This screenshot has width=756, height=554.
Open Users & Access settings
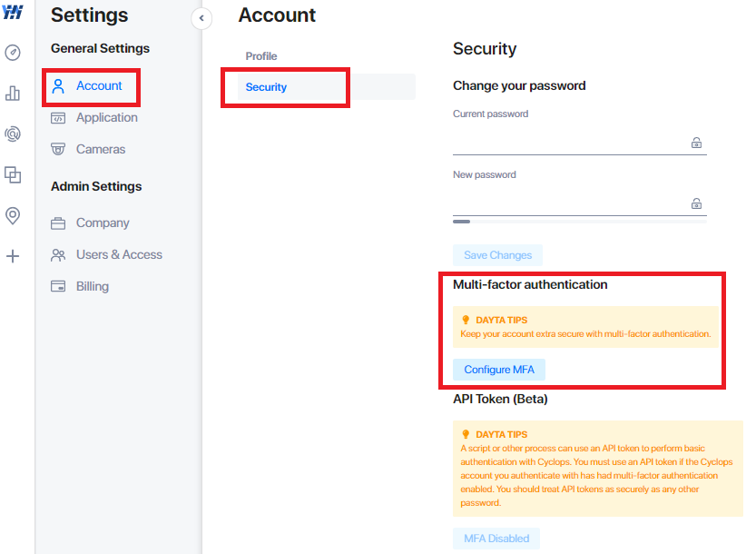106,255
